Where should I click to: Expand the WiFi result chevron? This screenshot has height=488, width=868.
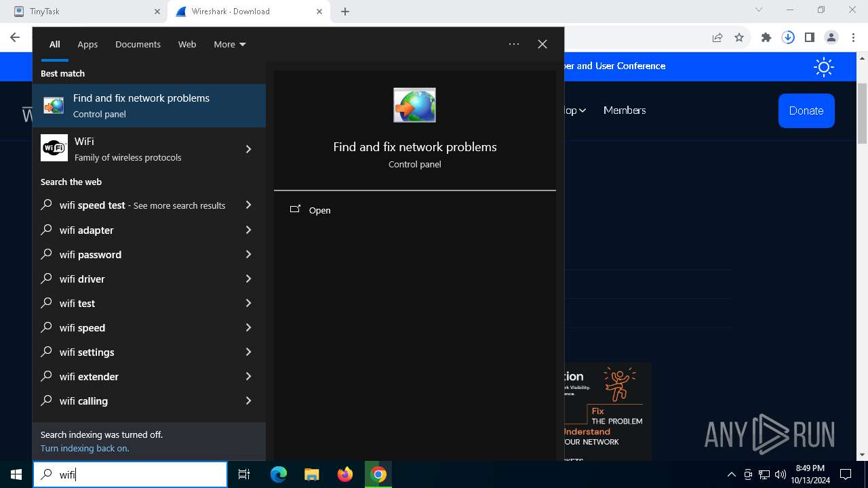248,149
